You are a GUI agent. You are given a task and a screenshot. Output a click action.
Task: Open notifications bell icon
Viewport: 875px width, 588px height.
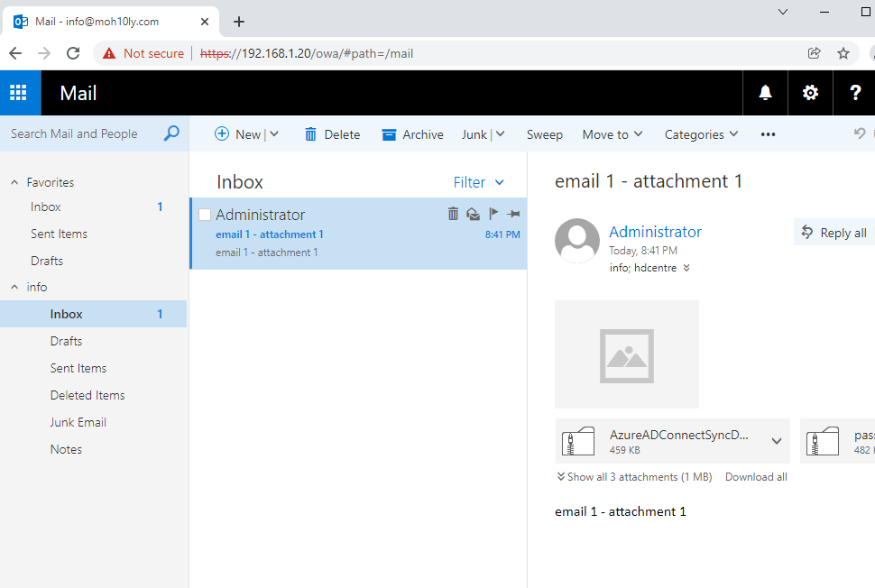pyautogui.click(x=765, y=93)
